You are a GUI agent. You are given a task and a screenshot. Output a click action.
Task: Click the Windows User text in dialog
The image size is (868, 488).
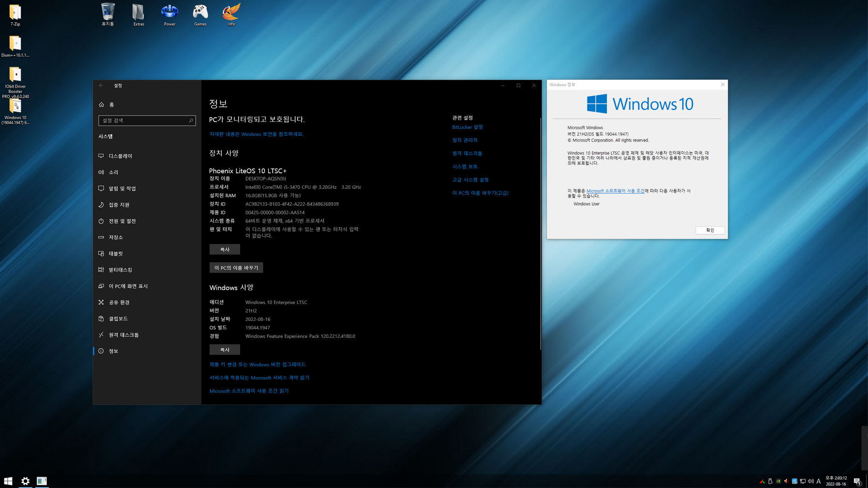tap(587, 204)
